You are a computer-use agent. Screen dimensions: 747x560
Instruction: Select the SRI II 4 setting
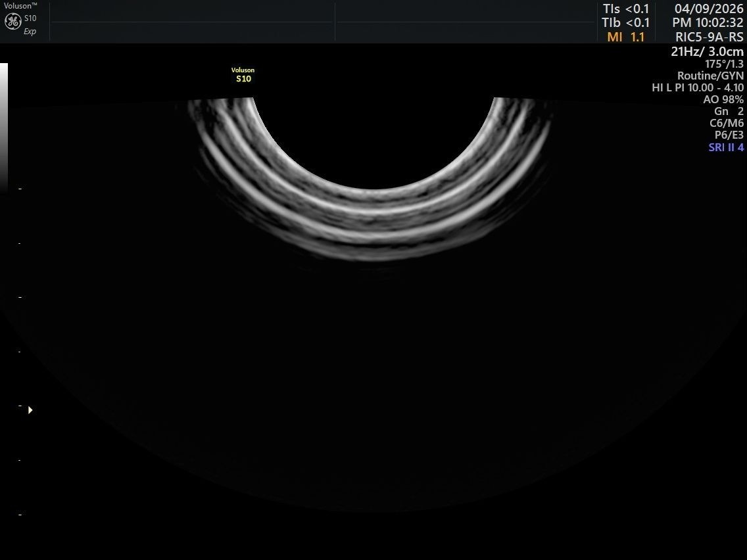click(x=726, y=148)
